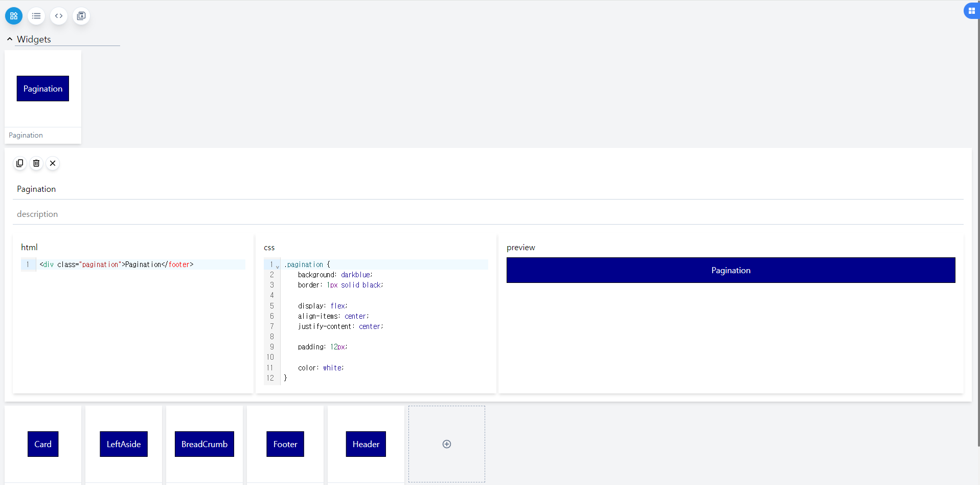Open the Card widget
980x485 pixels.
43,444
